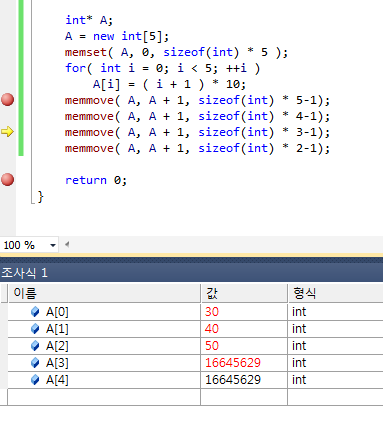Click the blue variable icon beside A[4]
Viewport: 383px width, 422px height.
(35, 380)
